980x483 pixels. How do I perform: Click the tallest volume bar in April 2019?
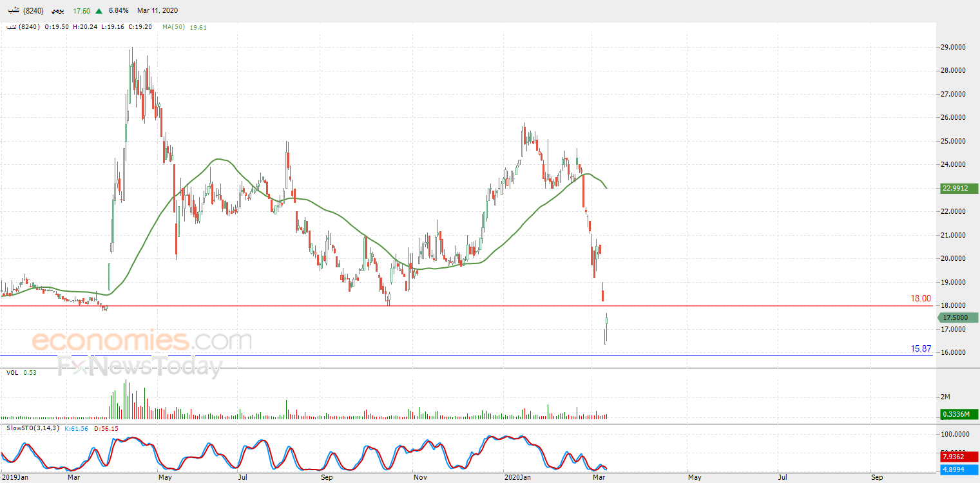click(x=124, y=399)
